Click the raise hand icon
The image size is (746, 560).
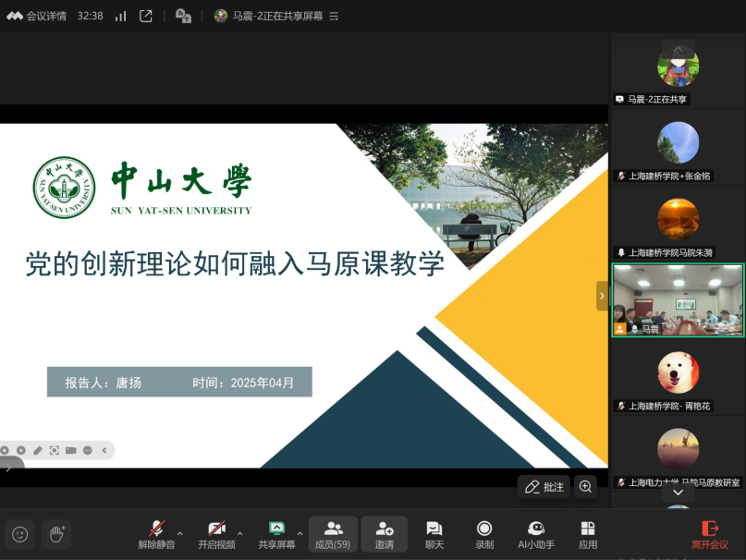pos(56,533)
